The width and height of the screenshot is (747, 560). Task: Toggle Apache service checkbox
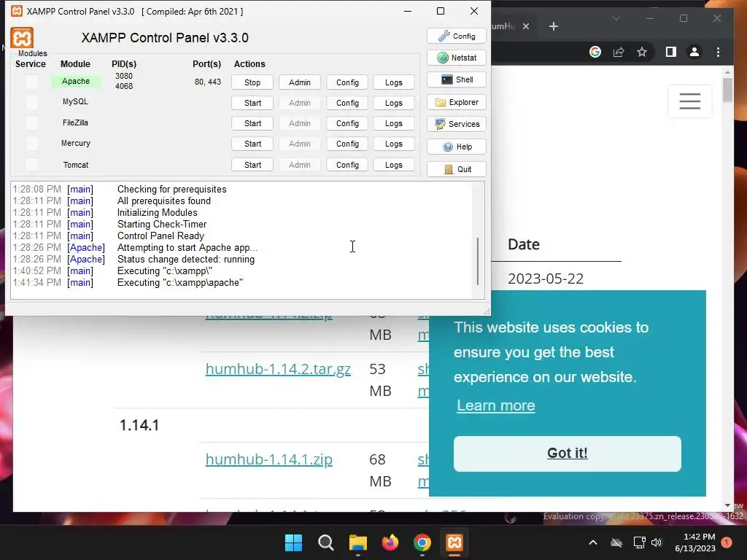[32, 82]
